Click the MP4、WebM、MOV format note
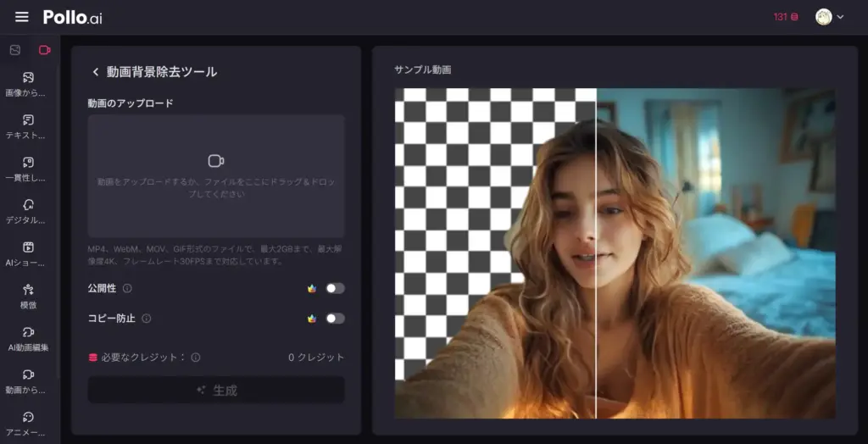Viewport: 868px width, 444px height. (216, 255)
